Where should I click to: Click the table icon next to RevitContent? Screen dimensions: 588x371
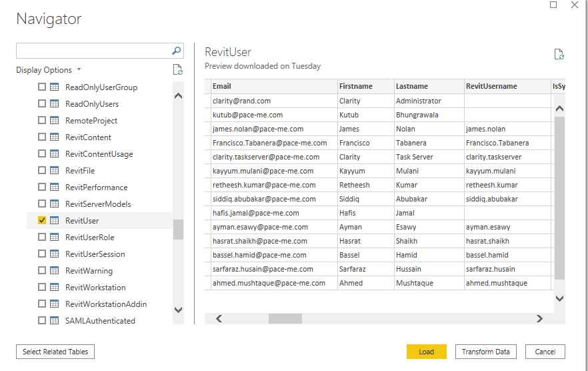54,137
